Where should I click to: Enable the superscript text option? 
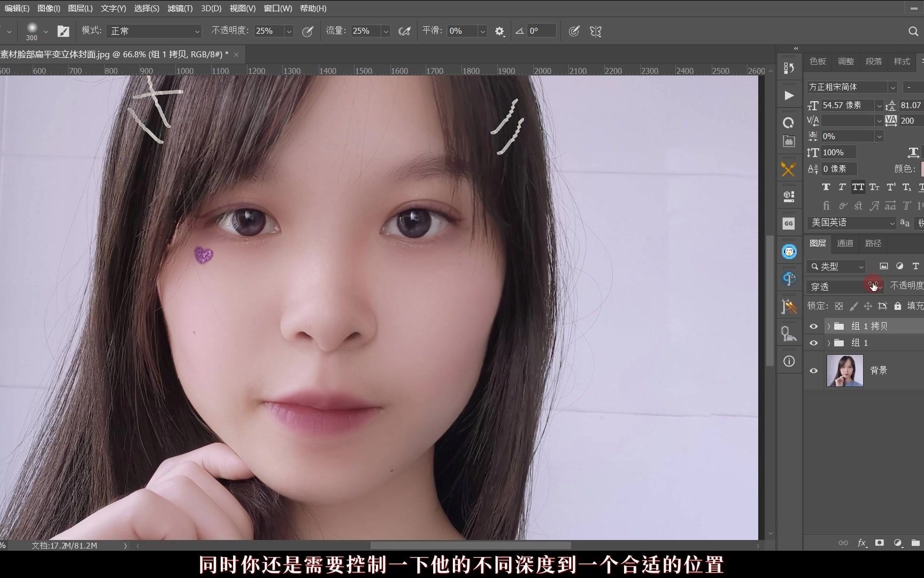click(x=890, y=187)
